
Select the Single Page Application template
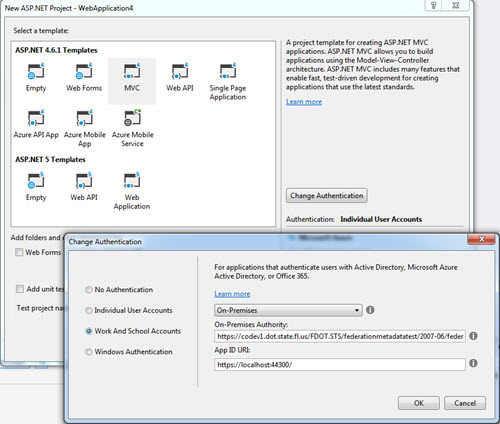click(228, 71)
